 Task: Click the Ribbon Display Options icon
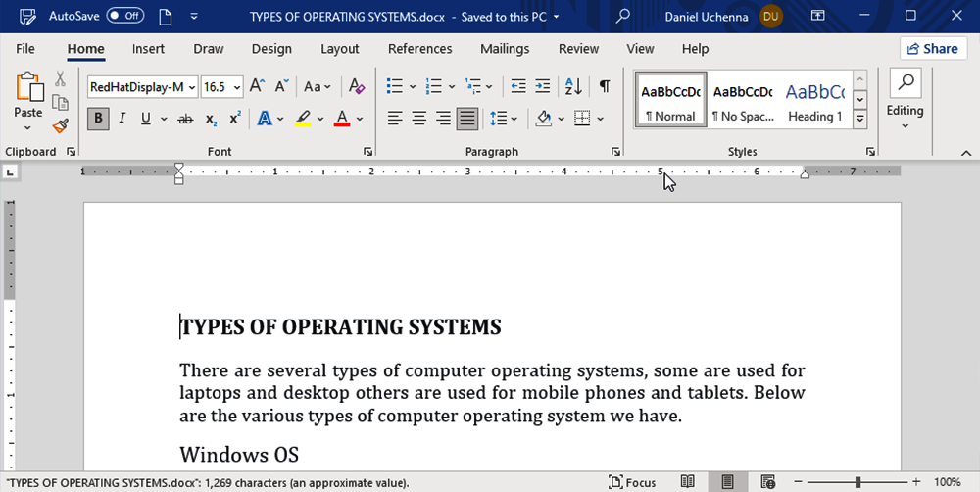click(x=817, y=16)
